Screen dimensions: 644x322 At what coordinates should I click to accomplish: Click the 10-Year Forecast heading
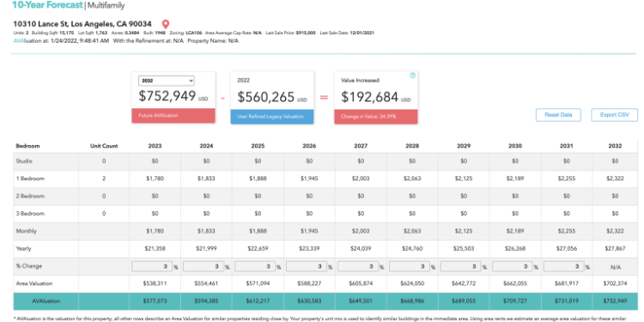(47, 5)
